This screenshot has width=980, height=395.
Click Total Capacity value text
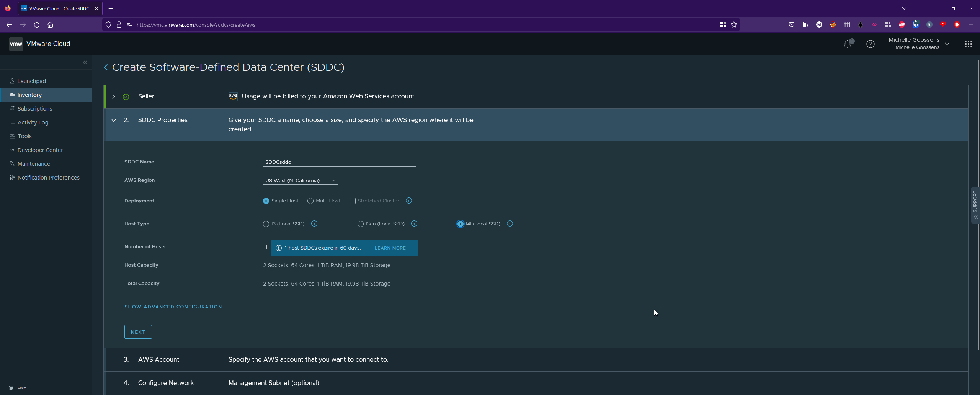point(327,284)
